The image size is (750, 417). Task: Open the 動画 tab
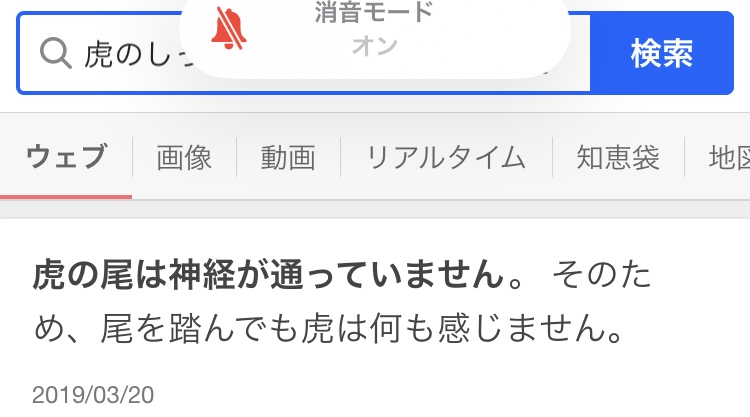click(x=288, y=158)
